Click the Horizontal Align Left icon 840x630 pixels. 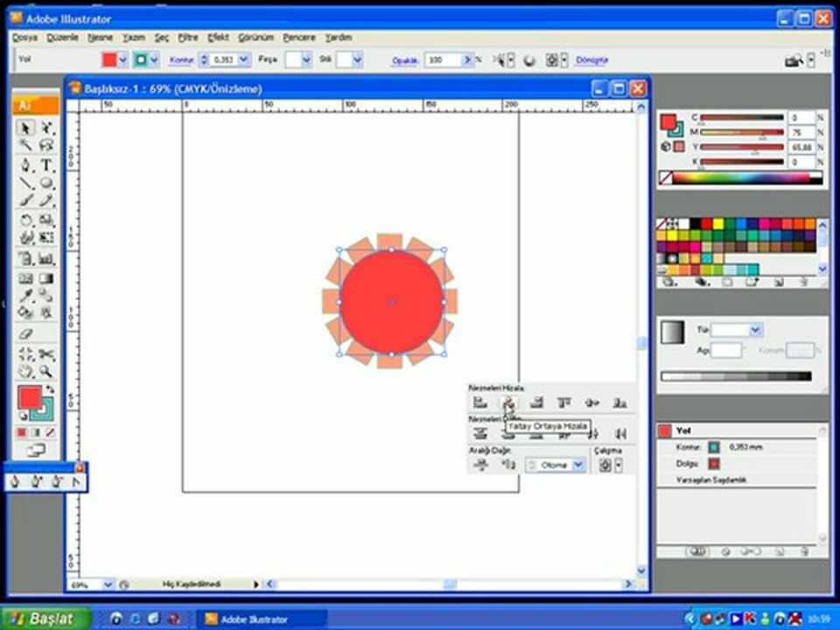pos(480,402)
